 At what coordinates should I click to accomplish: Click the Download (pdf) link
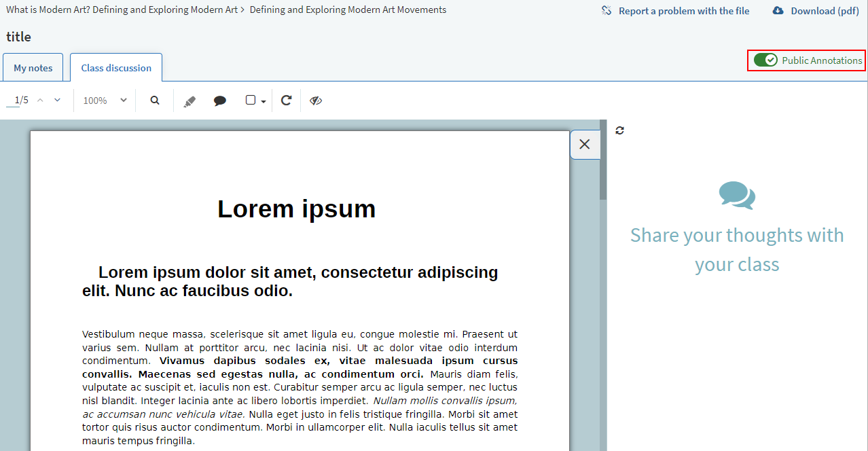pyautogui.click(x=825, y=11)
